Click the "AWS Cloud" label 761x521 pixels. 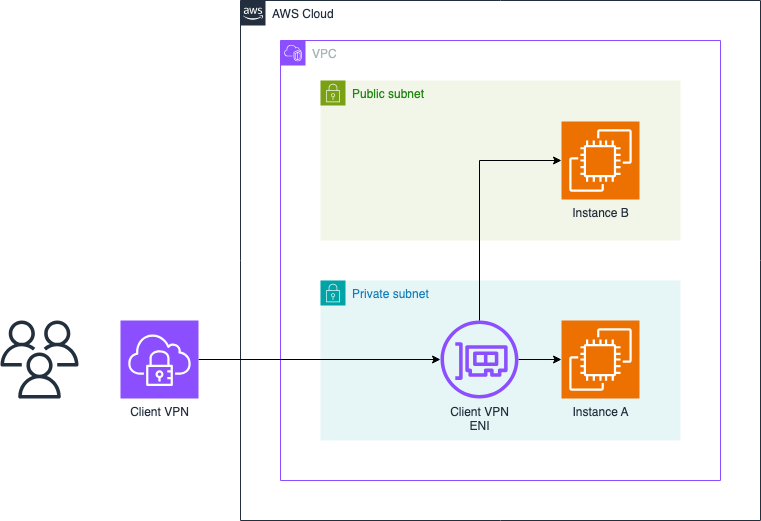coord(302,14)
